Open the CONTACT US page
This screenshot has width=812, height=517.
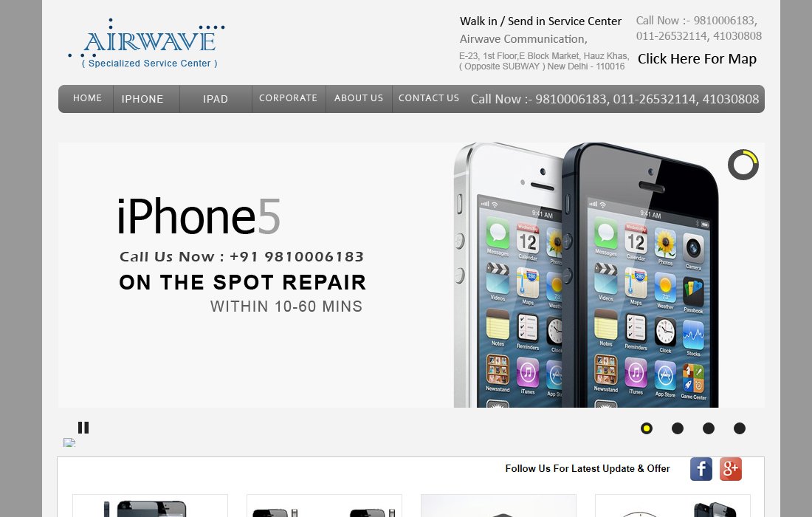pos(429,98)
